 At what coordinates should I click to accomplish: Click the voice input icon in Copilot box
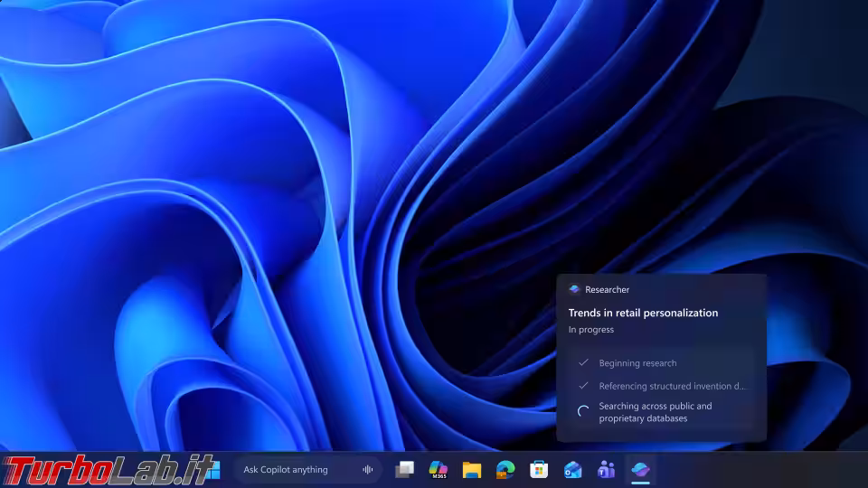[368, 470]
